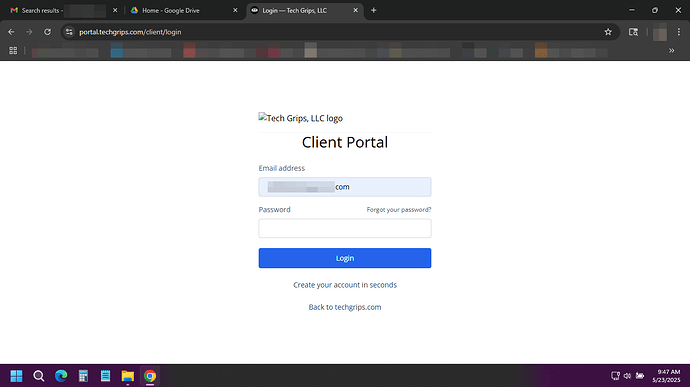The height and width of the screenshot is (387, 690).
Task: Open network status in system tray
Action: (x=615, y=376)
